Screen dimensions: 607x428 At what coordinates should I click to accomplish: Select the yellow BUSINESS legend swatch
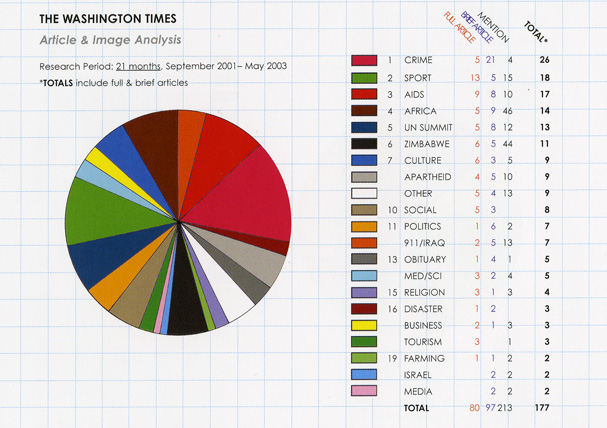[364, 325]
